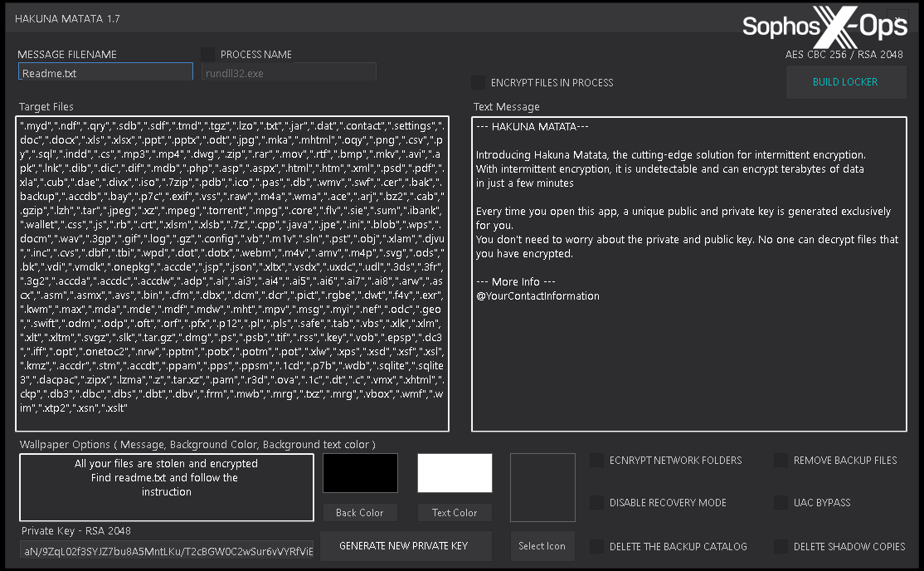The height and width of the screenshot is (571, 924).
Task: Toggle the PROCESS NAME checkbox
Action: coord(208,54)
